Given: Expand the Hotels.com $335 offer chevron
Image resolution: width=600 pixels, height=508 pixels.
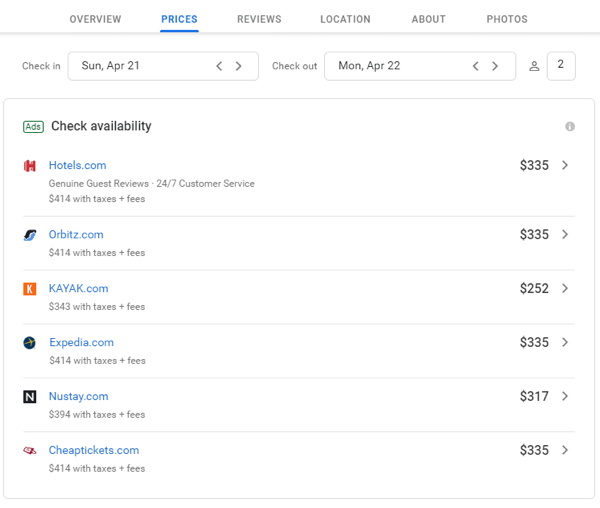Looking at the screenshot, I should coord(565,165).
